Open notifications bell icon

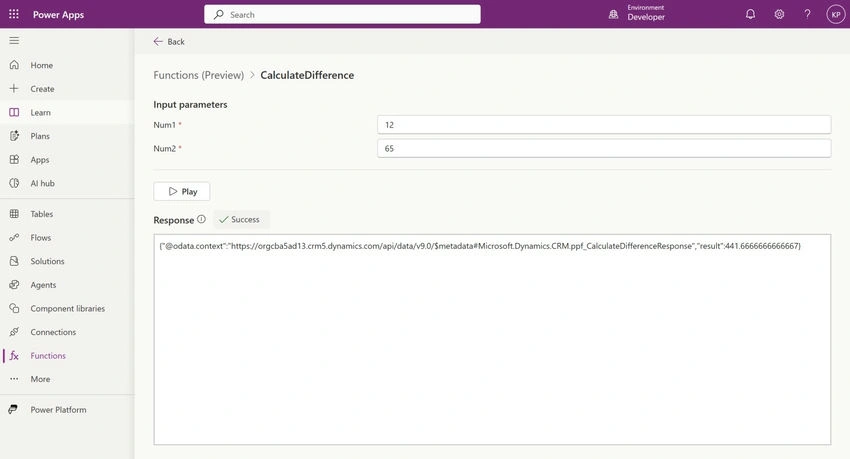pyautogui.click(x=750, y=14)
